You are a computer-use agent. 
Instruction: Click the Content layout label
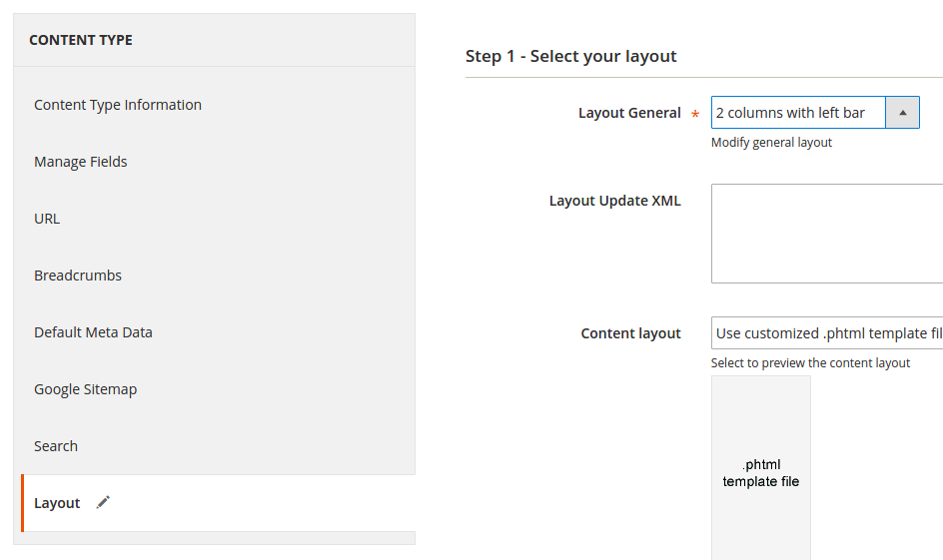tap(630, 333)
